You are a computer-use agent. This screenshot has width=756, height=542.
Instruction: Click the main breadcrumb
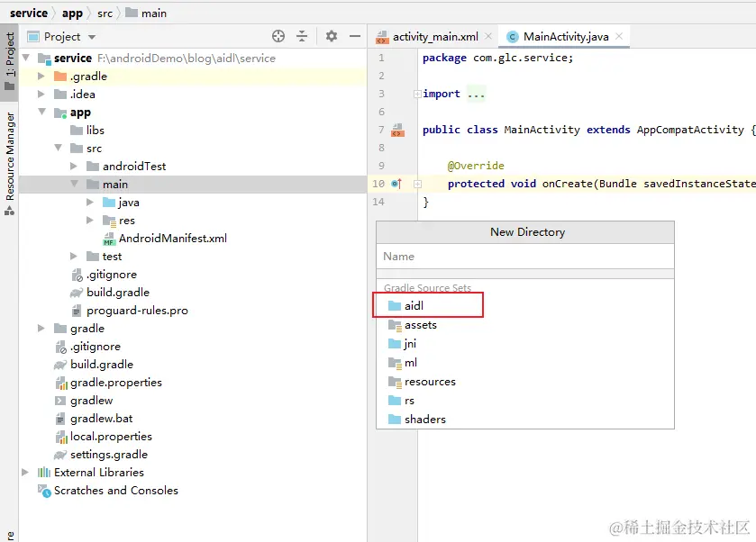point(146,13)
